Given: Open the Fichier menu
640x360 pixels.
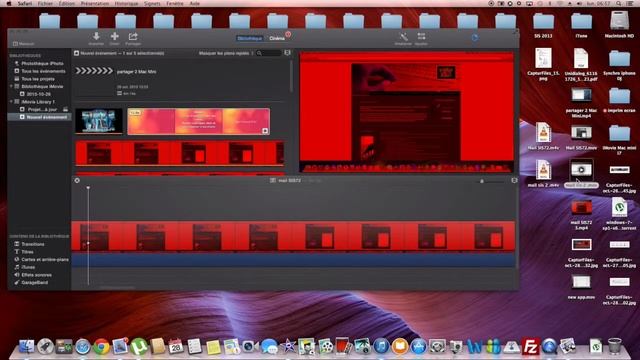Looking at the screenshot, I should [45, 3].
